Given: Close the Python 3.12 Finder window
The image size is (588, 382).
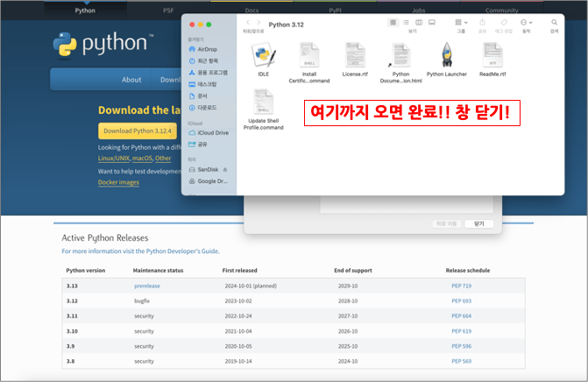Looking at the screenshot, I should 192,25.
